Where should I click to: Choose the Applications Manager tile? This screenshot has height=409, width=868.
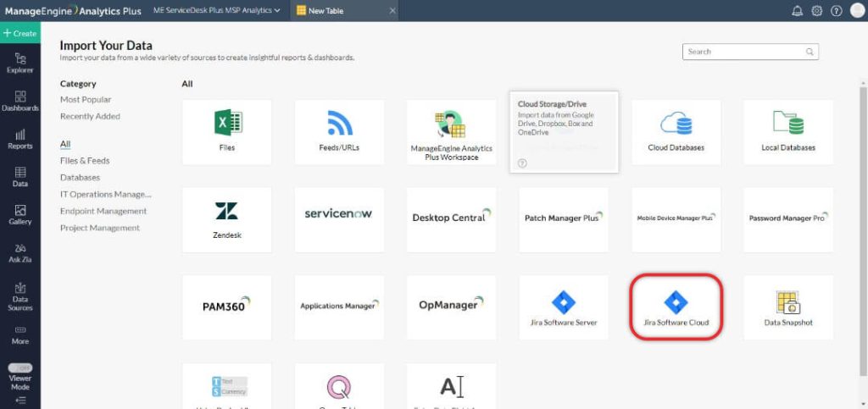(x=339, y=307)
